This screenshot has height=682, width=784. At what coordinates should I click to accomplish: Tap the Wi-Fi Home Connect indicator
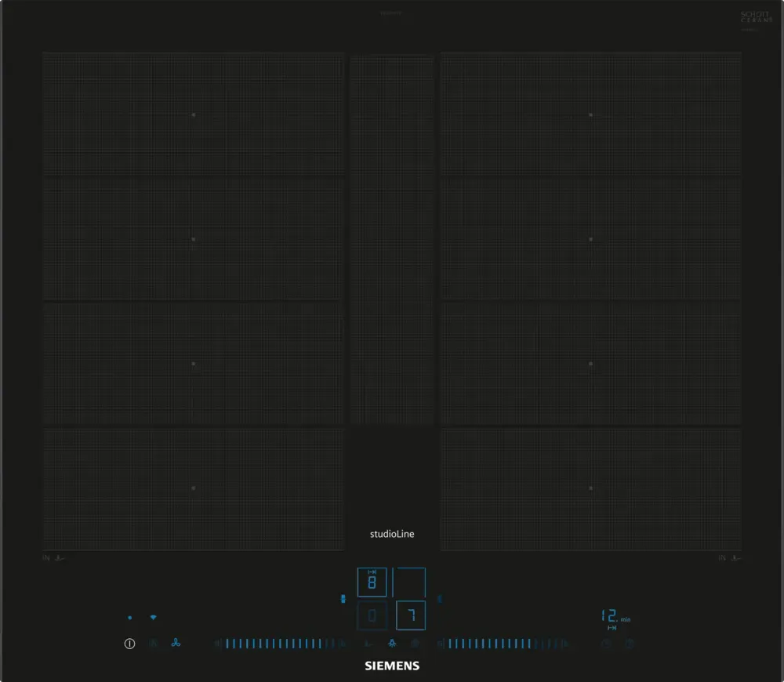click(x=153, y=618)
